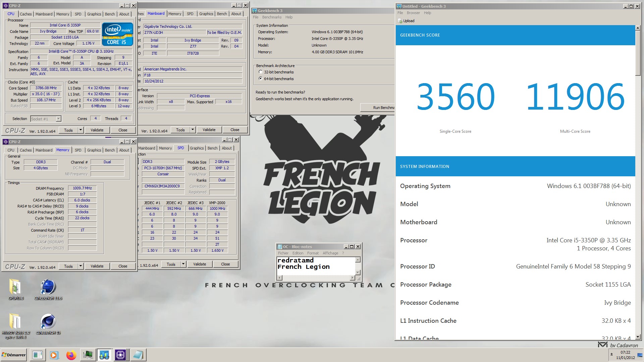644x362 pixels.
Task: Click the CPU-Z title bar icon of top-left window
Action: click(x=5, y=6)
